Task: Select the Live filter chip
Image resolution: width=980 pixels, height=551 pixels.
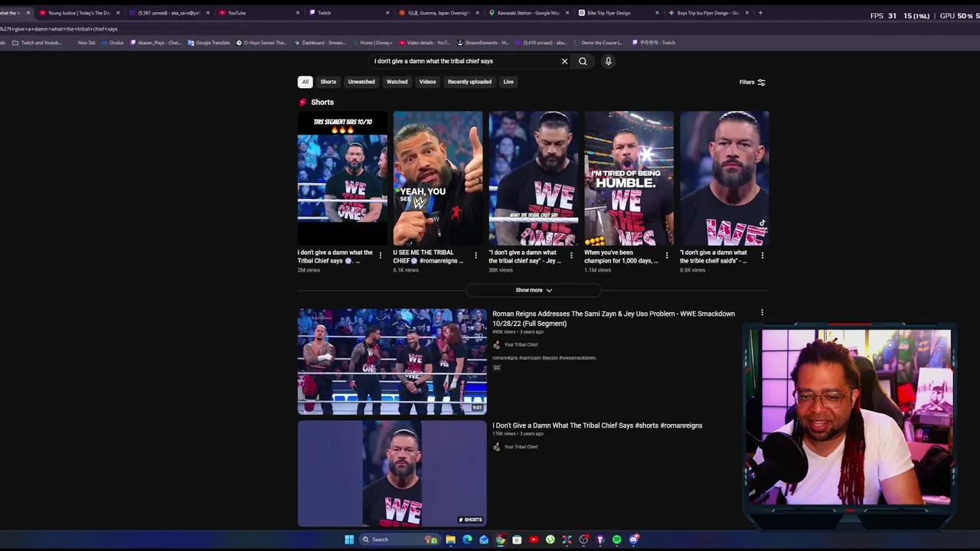Action: 508,82
